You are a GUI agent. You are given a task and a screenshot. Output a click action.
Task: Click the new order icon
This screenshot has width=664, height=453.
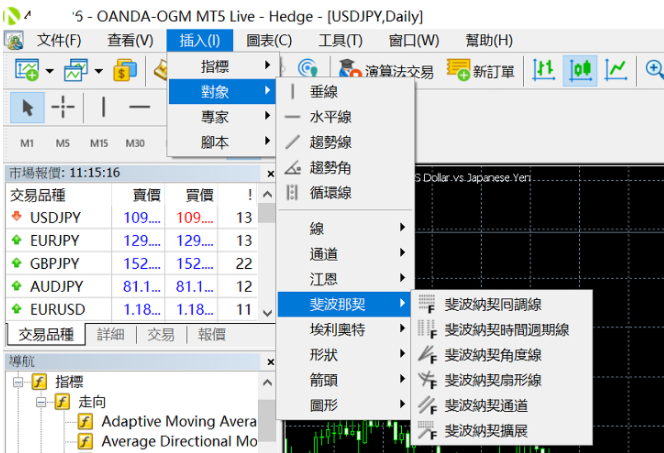coord(458,69)
